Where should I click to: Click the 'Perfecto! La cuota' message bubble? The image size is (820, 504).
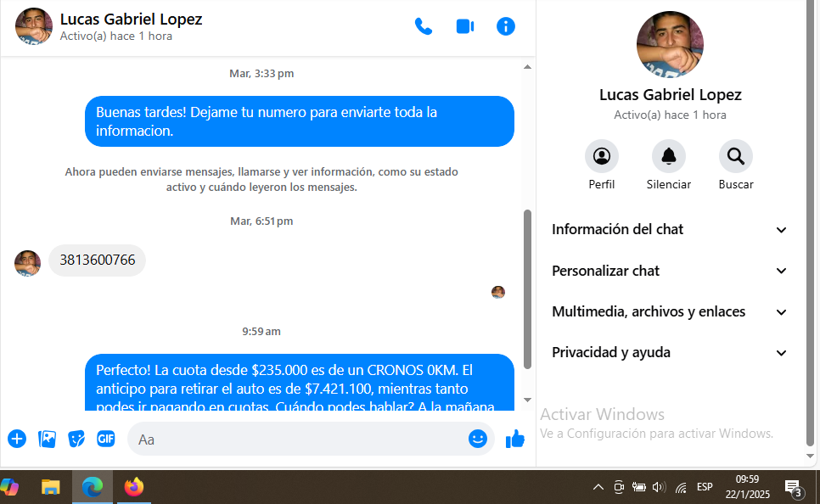[299, 382]
